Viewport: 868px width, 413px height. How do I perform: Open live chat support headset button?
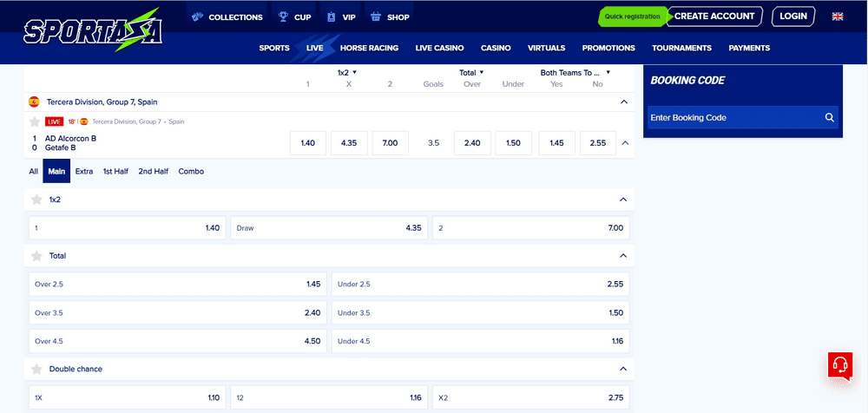point(839,365)
